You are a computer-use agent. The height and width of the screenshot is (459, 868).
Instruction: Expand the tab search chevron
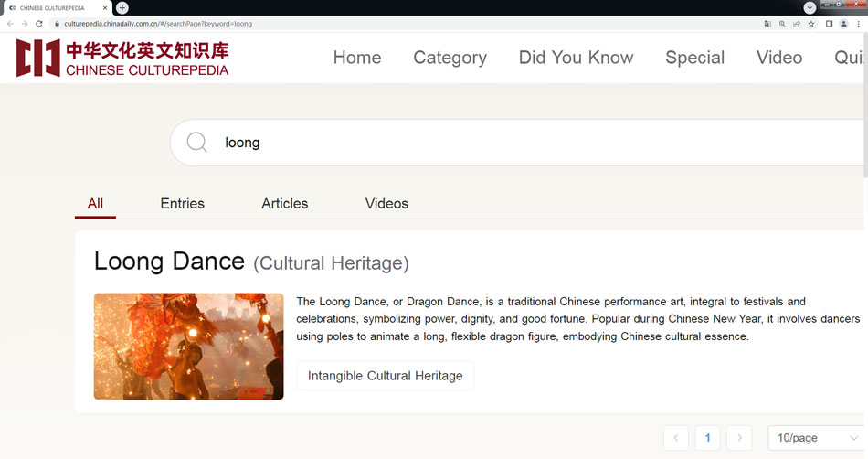click(810, 7)
